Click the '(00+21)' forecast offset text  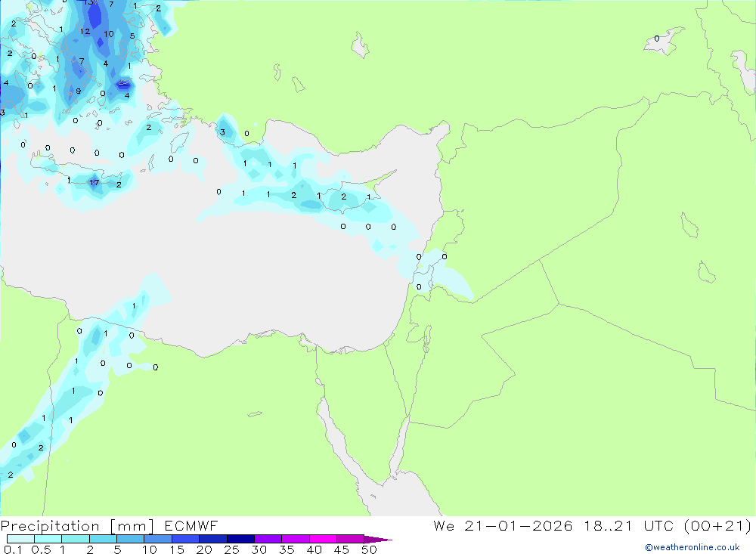717,525
